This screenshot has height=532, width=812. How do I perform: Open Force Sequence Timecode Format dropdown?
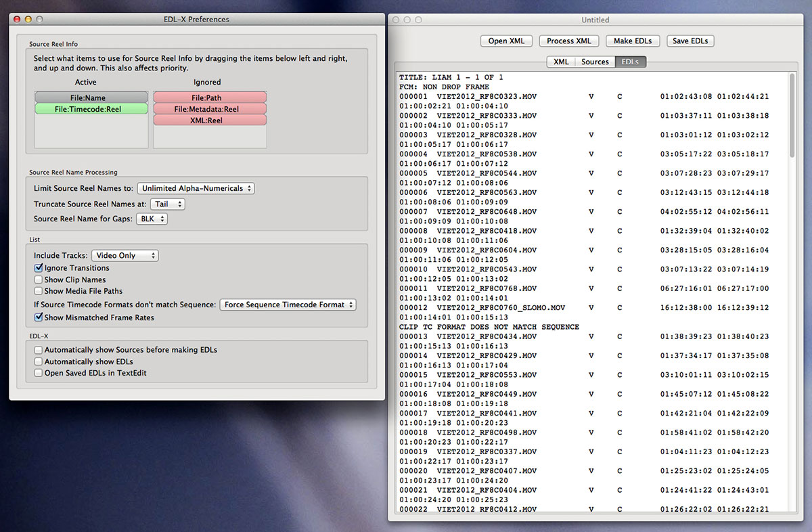[288, 305]
